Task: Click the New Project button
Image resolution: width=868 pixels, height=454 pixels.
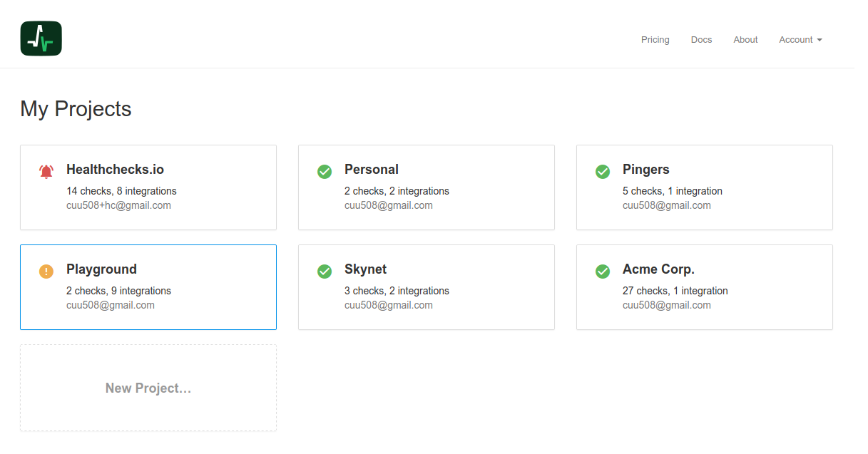Action: click(x=148, y=388)
